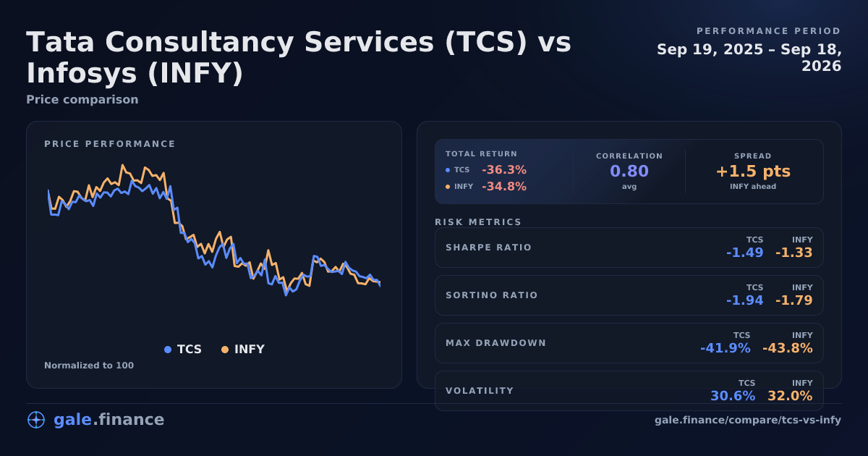868x456 pixels.
Task: Click the INFY total return -34.8%
Action: coord(504,187)
